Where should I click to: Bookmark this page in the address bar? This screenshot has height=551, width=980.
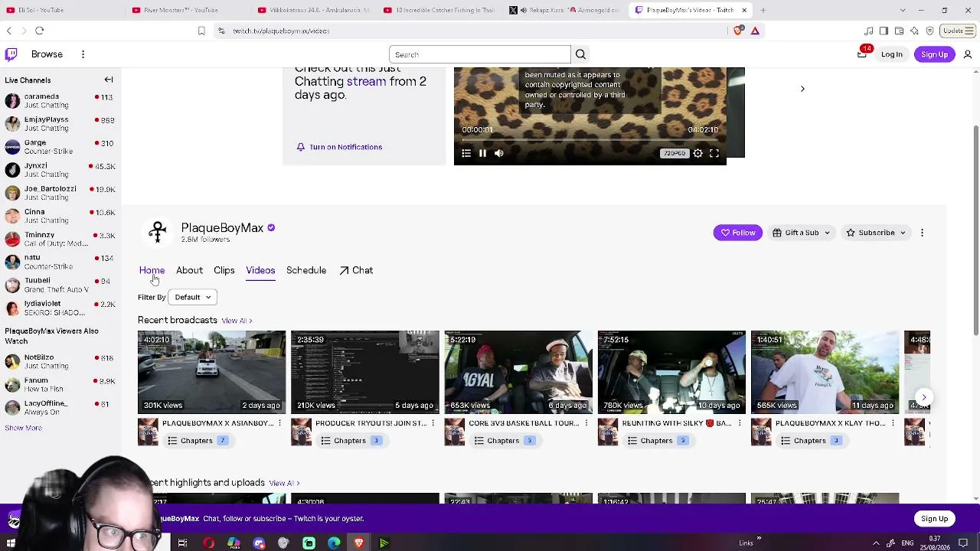click(201, 31)
